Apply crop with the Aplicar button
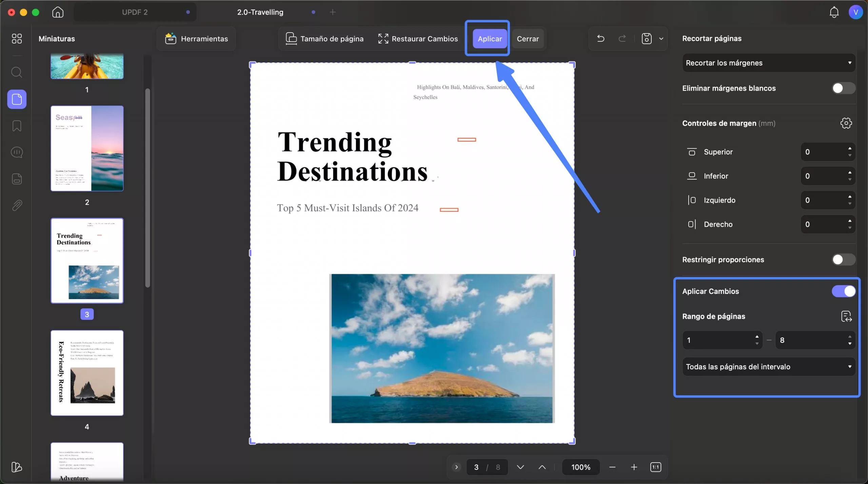Viewport: 868px width, 484px height. coord(490,39)
